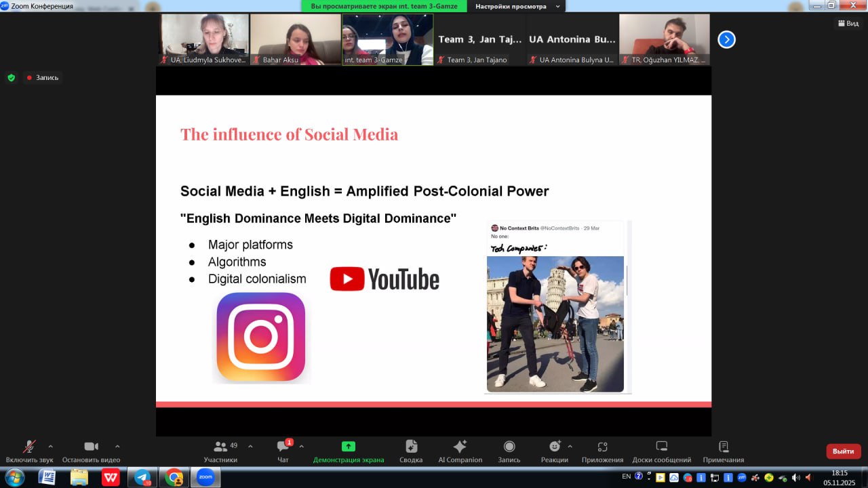
Task: Open the Participants panel icon
Action: [220, 447]
